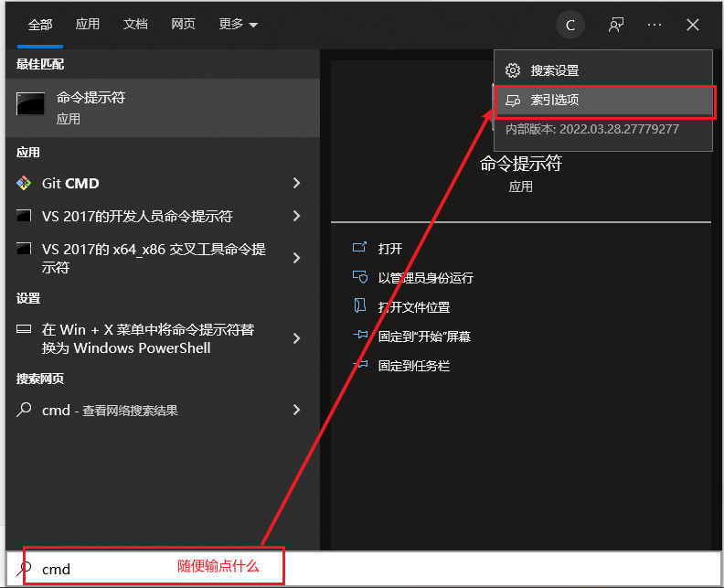Click the 打开 launch icon
The image size is (724, 588).
coord(359,247)
